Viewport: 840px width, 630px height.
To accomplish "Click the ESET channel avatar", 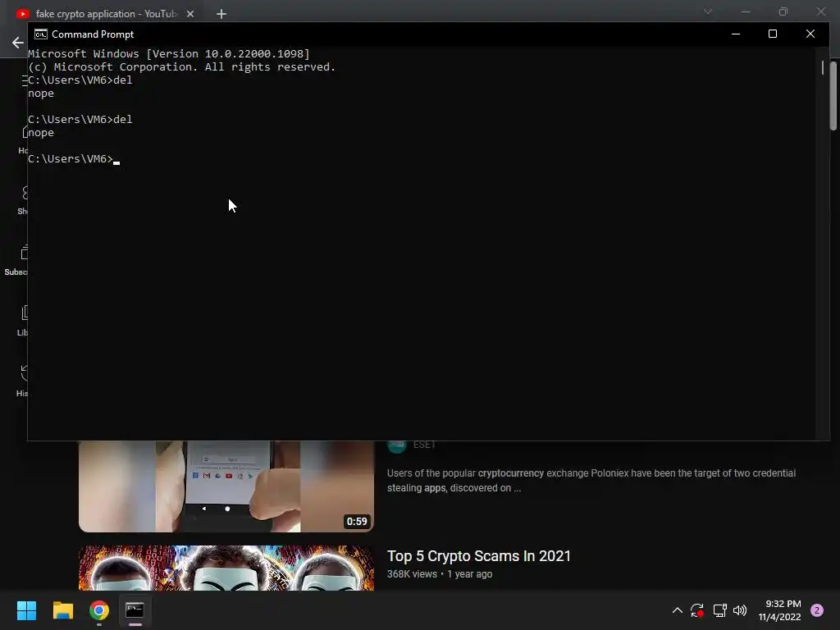I will click(x=397, y=446).
